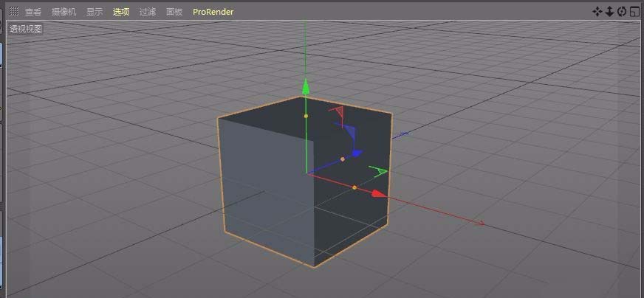Click the viewport menu grip handle icon
This screenshot has width=644, height=298.
[13, 12]
